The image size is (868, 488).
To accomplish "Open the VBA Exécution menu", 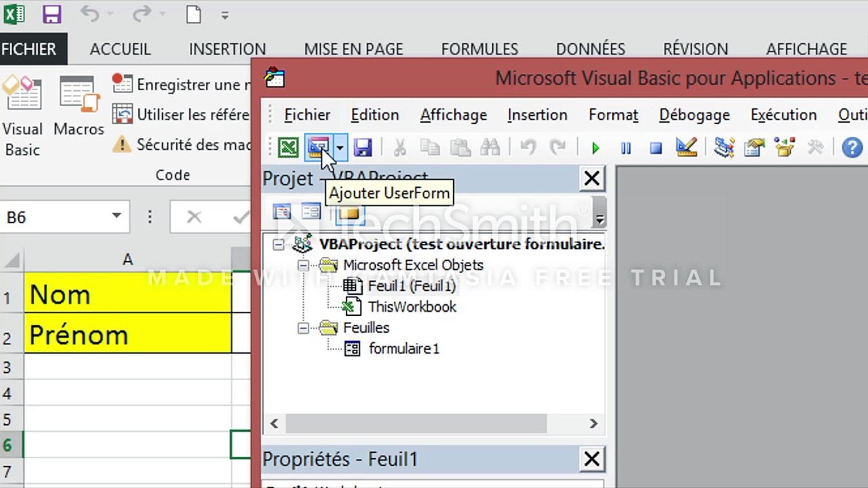I will [x=784, y=115].
